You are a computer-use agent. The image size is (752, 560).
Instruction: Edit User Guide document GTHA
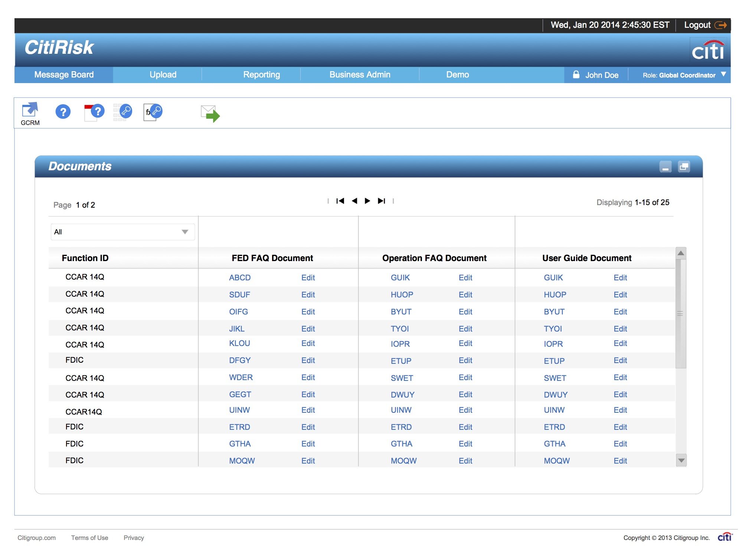620,444
